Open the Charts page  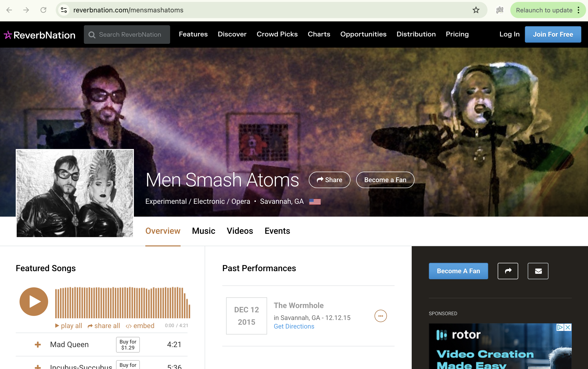coord(319,34)
